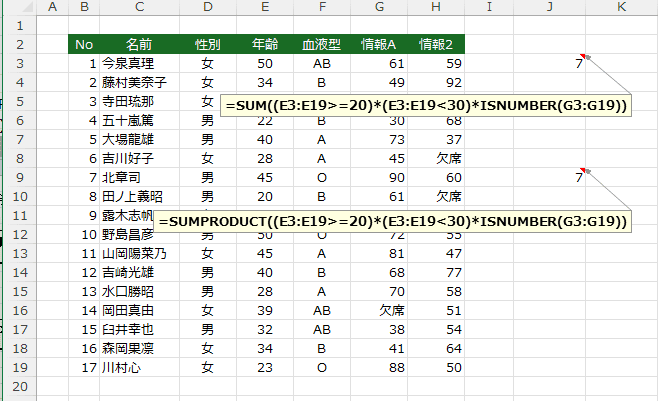Click the 年齢 header cell
Screen dimensions: 658x401
264,44
